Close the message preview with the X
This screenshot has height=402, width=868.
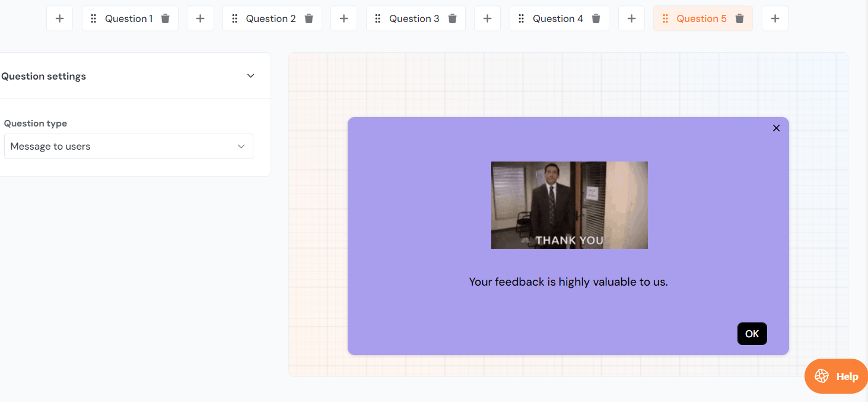[776, 128]
